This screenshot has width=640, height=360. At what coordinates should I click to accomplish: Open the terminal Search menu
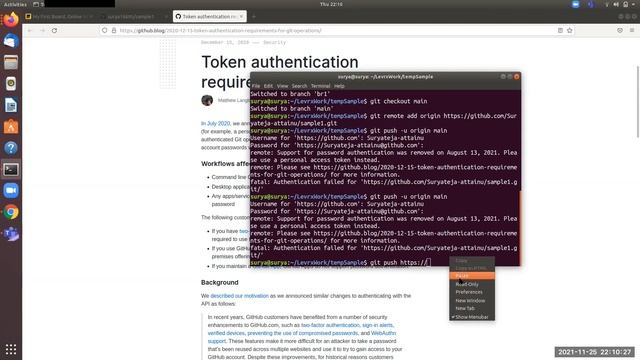[299, 86]
